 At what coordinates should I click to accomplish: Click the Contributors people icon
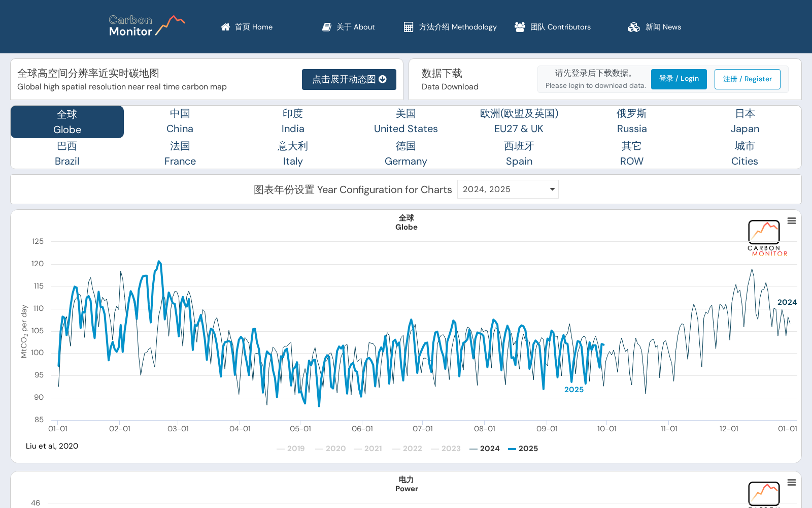tap(520, 27)
